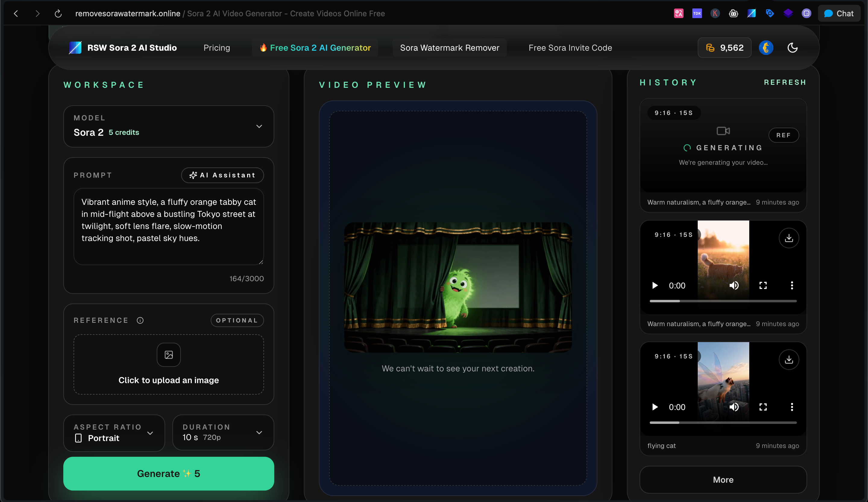Refresh the History panel
Screen dimensions: 868x502
[785, 82]
